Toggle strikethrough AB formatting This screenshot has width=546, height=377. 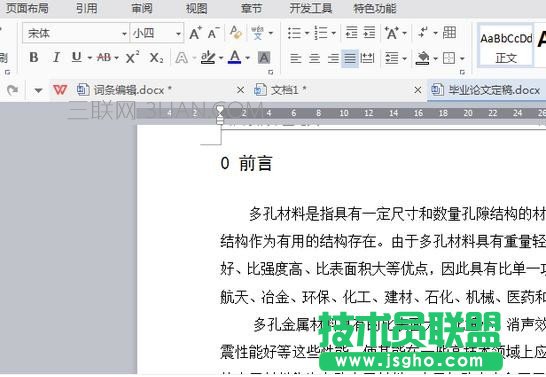click(x=104, y=57)
